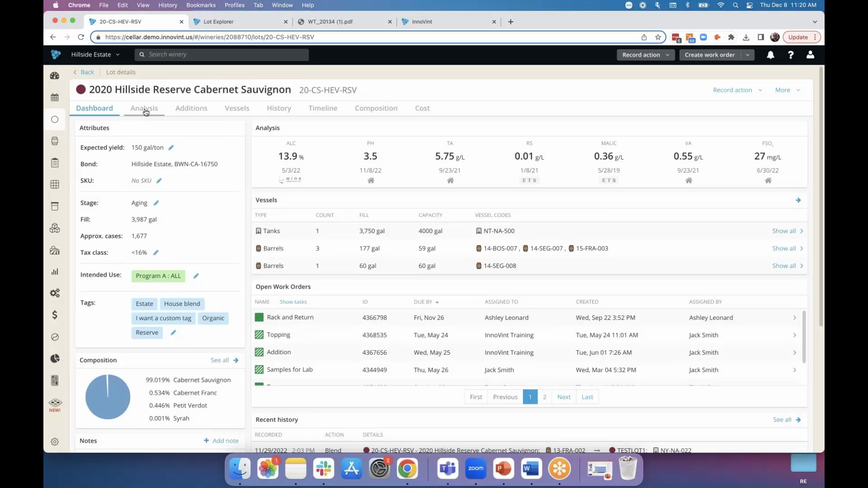Open the Create work order dropdown arrow
This screenshot has width=868, height=488.
tap(748, 55)
